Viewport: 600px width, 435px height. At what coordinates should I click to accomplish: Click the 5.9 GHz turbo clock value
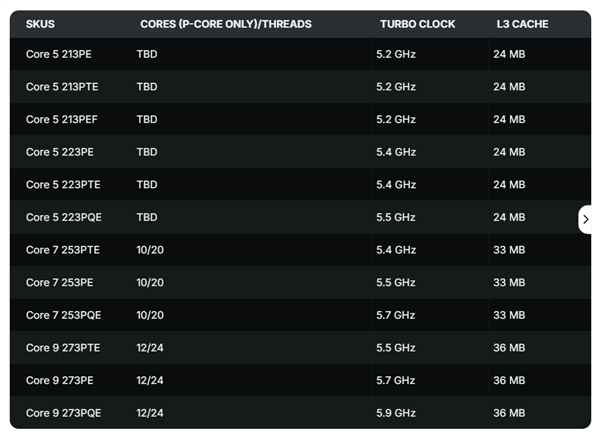[x=396, y=412]
